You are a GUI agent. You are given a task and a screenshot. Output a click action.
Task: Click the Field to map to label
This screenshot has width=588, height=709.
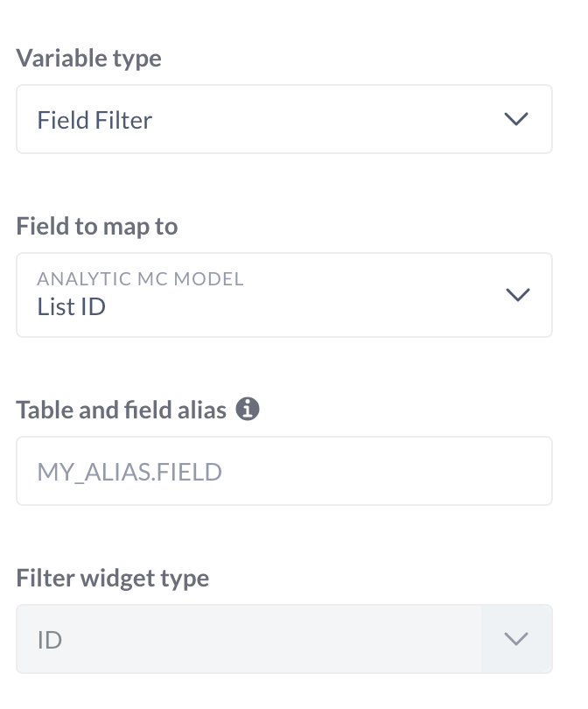pos(96,227)
